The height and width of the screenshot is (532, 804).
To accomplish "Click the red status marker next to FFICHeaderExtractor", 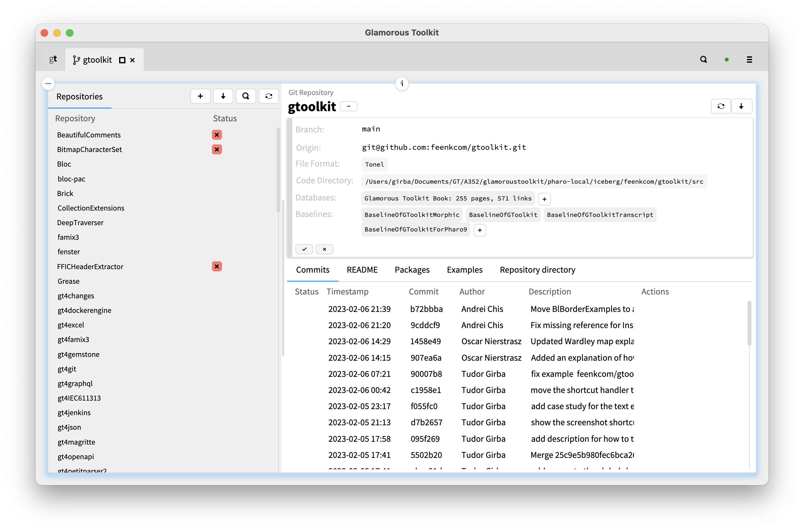I will click(217, 266).
